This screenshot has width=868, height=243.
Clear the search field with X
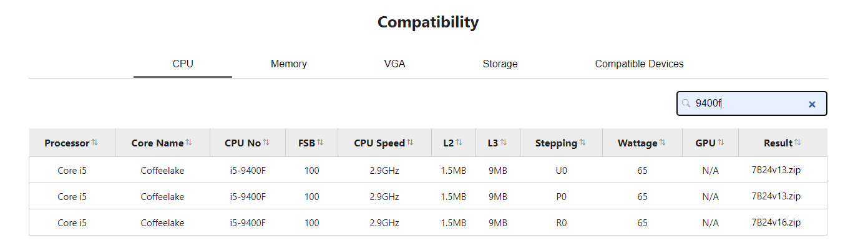[x=812, y=104]
